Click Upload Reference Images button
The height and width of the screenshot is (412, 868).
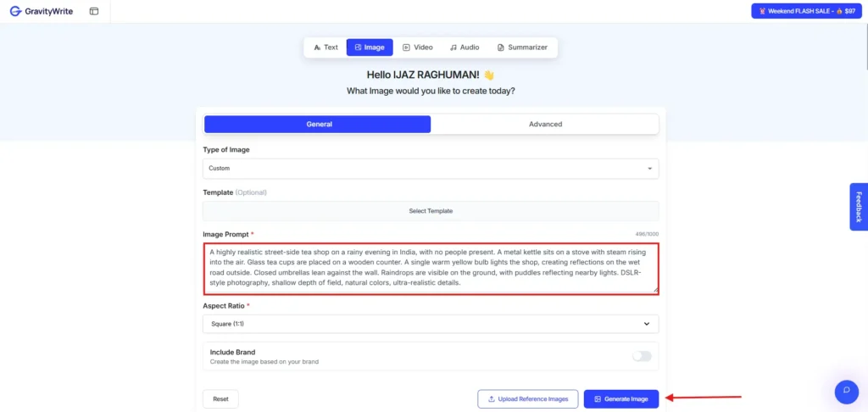[x=528, y=398]
